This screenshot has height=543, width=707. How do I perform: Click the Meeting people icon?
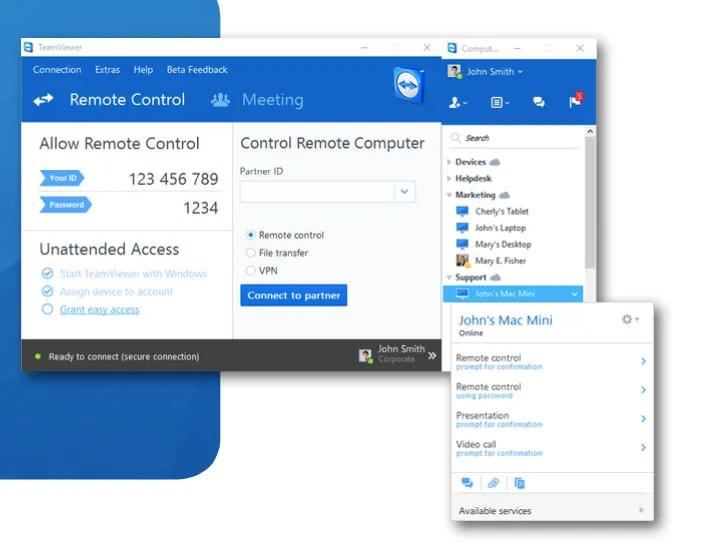click(220, 100)
